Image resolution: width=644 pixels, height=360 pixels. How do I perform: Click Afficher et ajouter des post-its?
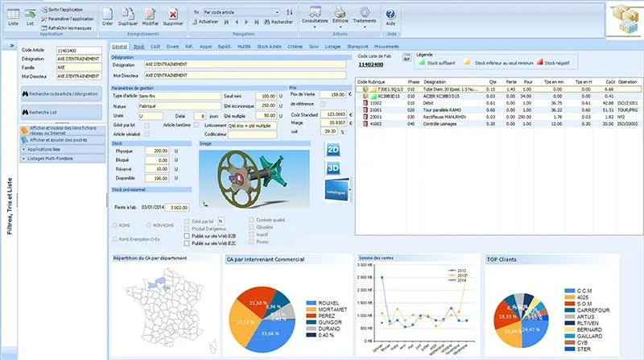coord(63,140)
